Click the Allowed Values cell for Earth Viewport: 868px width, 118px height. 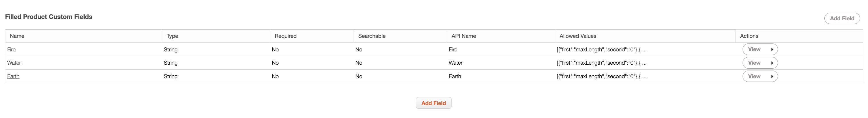(x=601, y=76)
